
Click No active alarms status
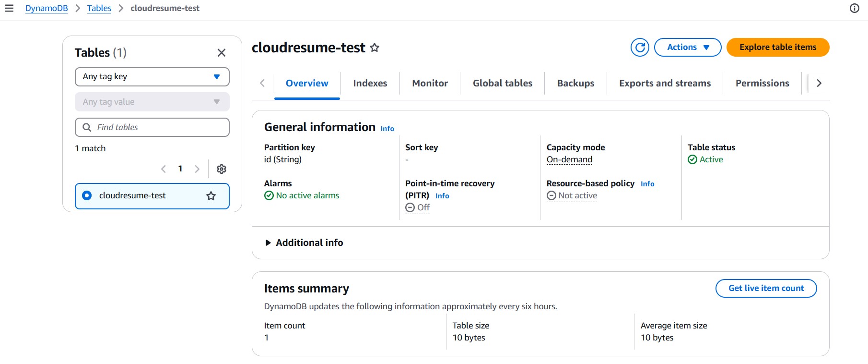click(x=302, y=195)
